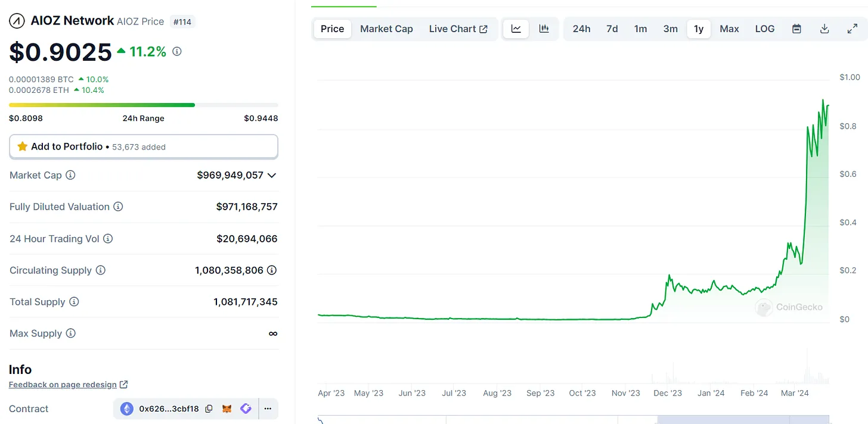Open Feedback on page redesign link

point(68,385)
